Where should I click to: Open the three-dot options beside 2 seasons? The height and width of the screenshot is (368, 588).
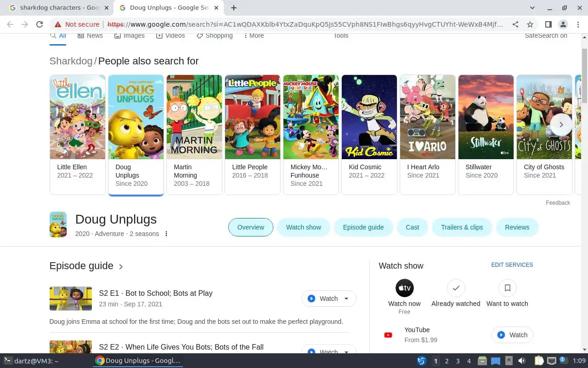(166, 234)
